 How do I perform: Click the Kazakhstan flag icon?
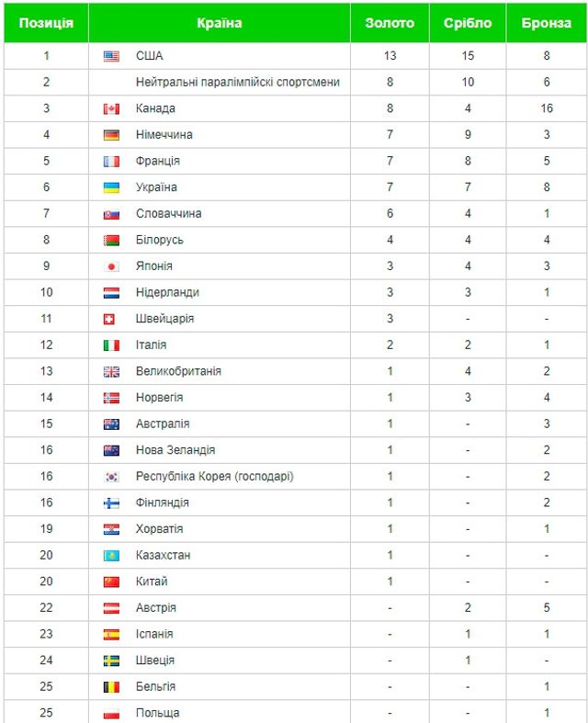(x=111, y=556)
